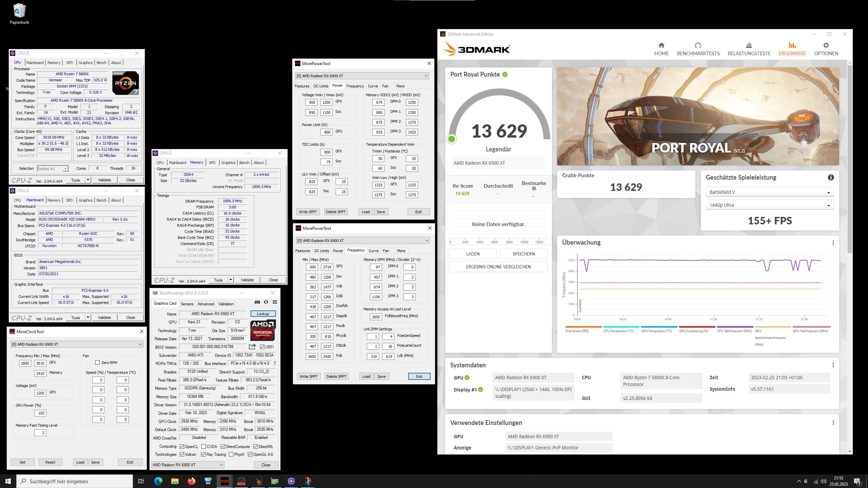Click SPEICHERN button in 3DMark
868x488 pixels.
pyautogui.click(x=524, y=254)
